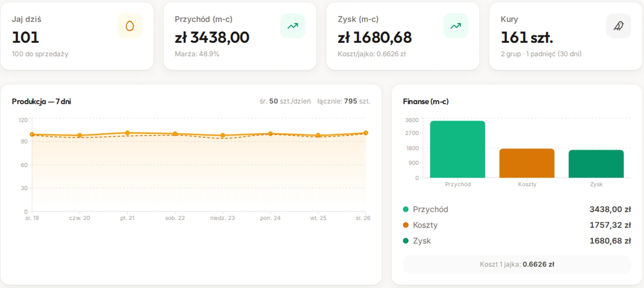Click the '3438,00 zł' legend amount
This screenshot has height=288, width=644.
[610, 209]
